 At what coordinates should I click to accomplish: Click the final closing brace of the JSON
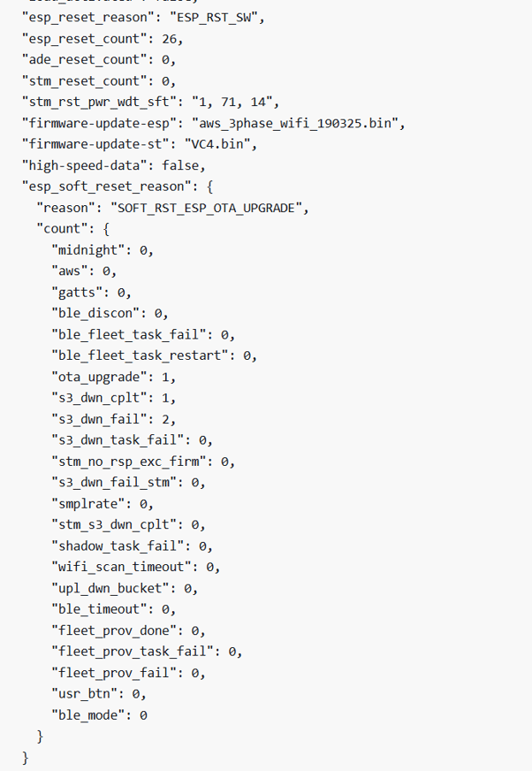tap(26, 758)
